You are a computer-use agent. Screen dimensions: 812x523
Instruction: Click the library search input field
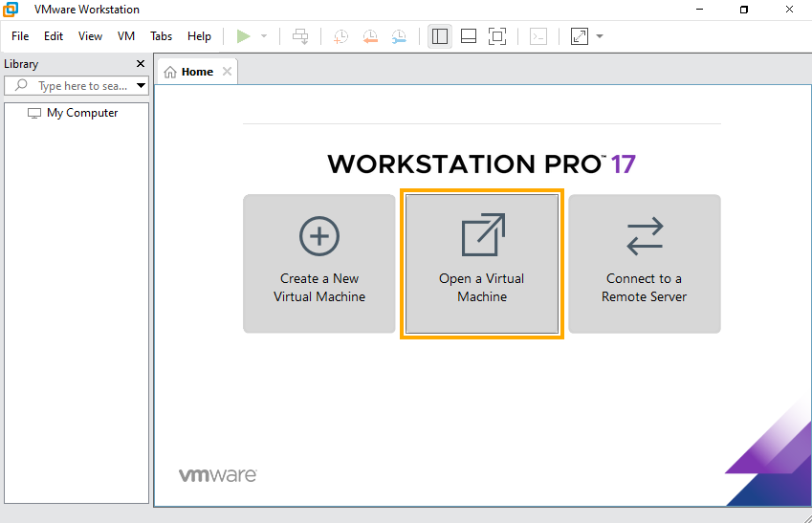point(81,86)
